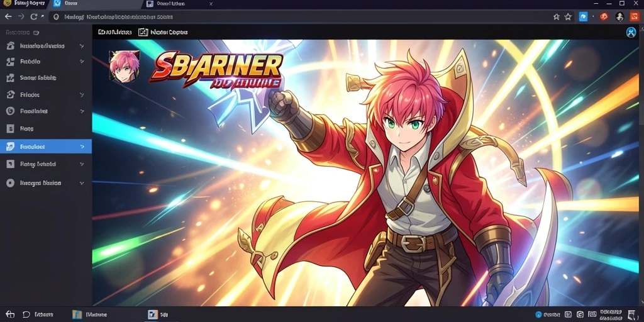Click the spiral circle icon in the sidebar
The width and height of the screenshot is (644, 322).
[11, 111]
